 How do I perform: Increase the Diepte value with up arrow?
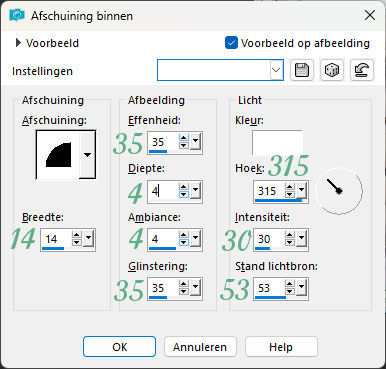pos(184,186)
